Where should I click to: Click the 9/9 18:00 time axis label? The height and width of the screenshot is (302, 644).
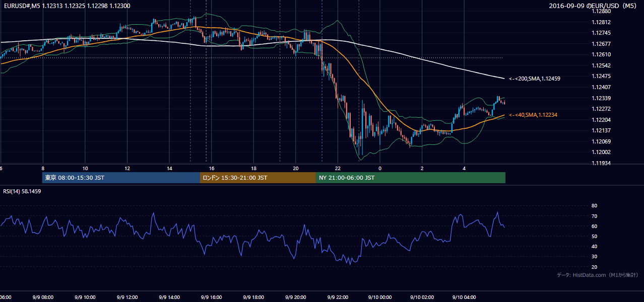pos(253,297)
